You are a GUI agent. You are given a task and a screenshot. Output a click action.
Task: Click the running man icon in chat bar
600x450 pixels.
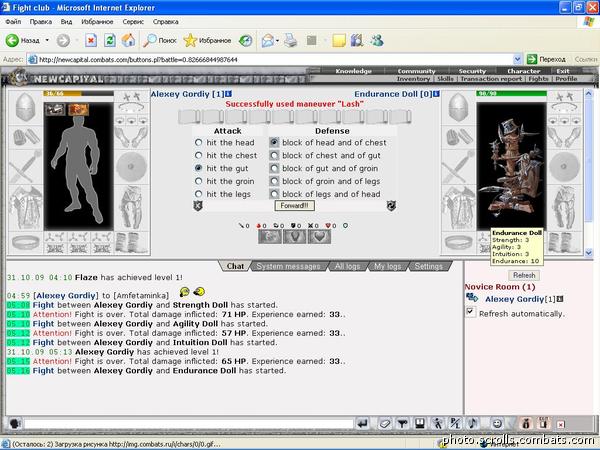coord(438,424)
